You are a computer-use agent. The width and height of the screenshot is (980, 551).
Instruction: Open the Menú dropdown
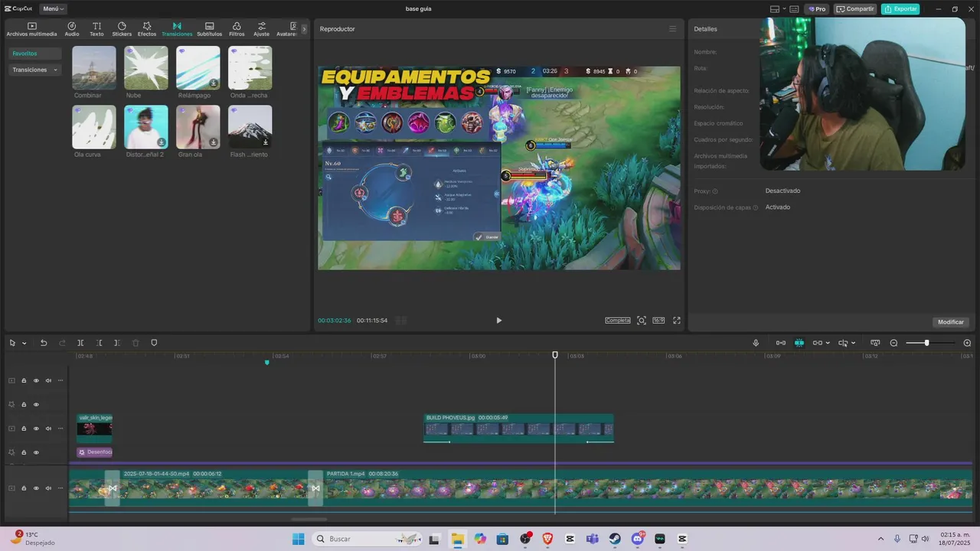pyautogui.click(x=54, y=9)
